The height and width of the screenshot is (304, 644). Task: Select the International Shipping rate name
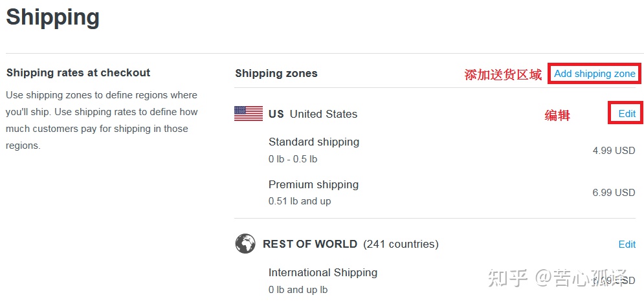[323, 272]
